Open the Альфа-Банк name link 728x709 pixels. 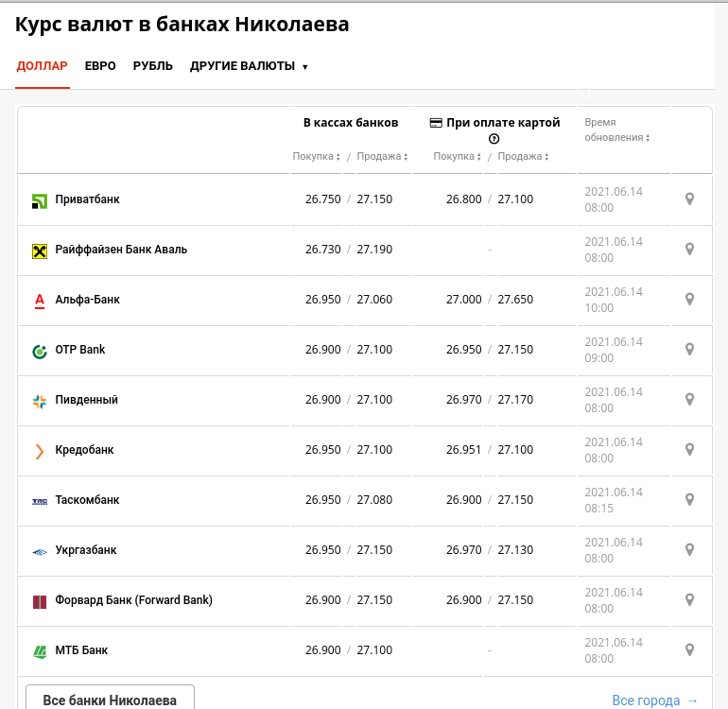point(87,300)
